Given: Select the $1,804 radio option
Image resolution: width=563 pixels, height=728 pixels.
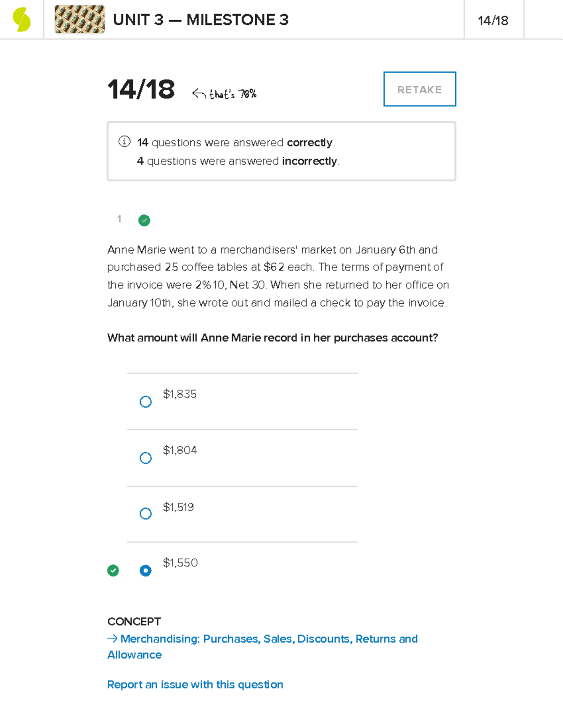Looking at the screenshot, I should click(145, 458).
